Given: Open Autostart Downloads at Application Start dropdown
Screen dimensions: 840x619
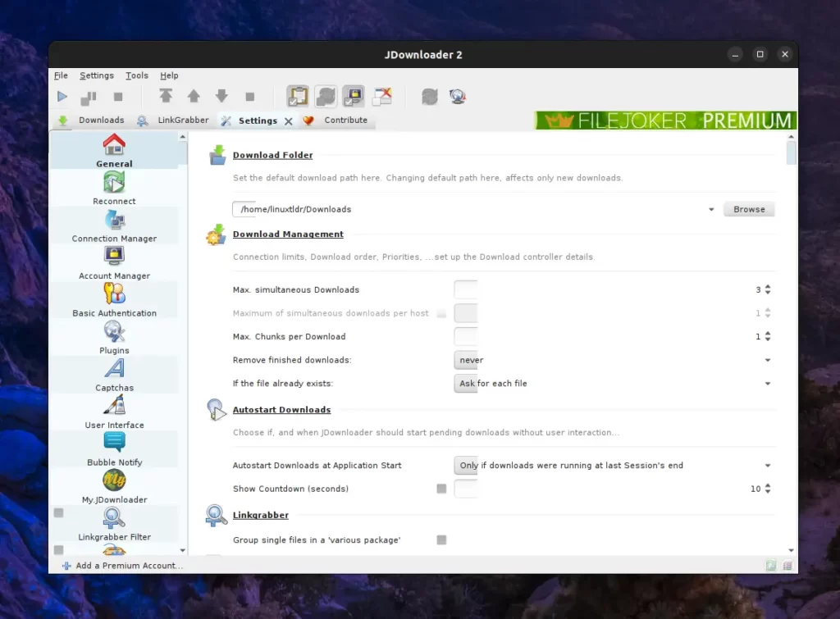Looking at the screenshot, I should click(x=768, y=466).
